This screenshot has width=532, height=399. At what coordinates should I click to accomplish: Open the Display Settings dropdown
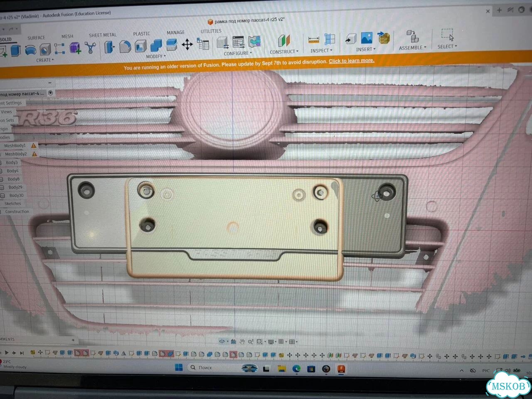click(271, 342)
